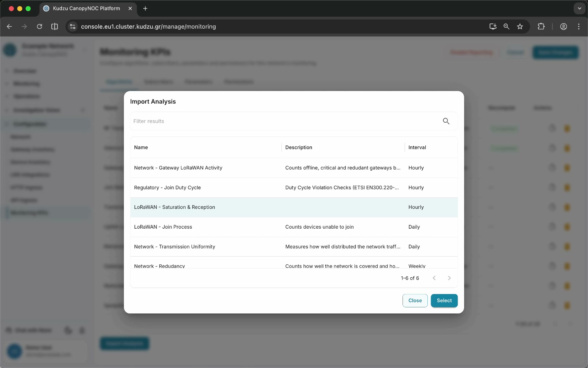Bookmark this page with the star icon
The width and height of the screenshot is (588, 368).
coord(520,27)
